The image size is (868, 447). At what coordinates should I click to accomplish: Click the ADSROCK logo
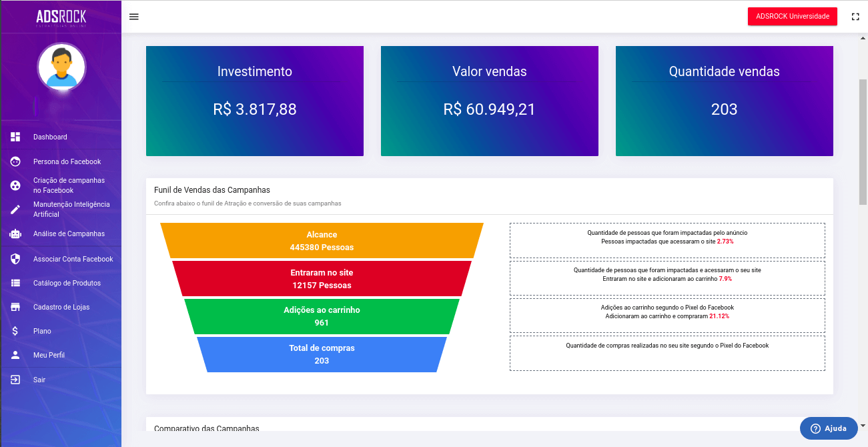(x=61, y=18)
